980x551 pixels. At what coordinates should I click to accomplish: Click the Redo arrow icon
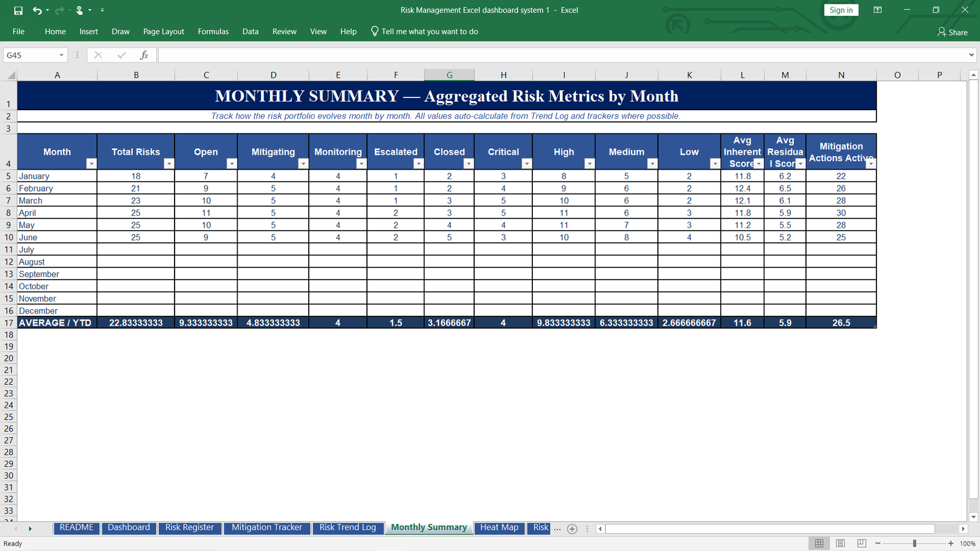59,10
